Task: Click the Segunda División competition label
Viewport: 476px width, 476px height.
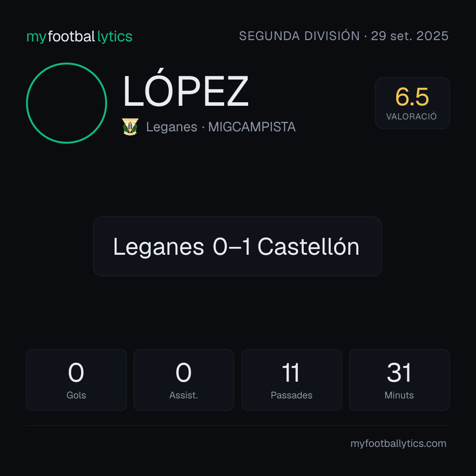Action: click(299, 36)
